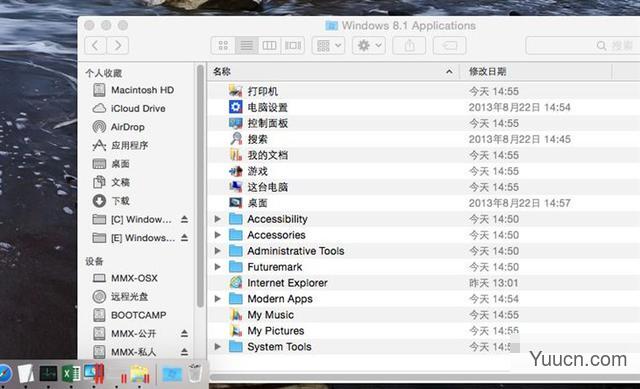Switch to list view
640x389 pixels.
[x=246, y=45]
